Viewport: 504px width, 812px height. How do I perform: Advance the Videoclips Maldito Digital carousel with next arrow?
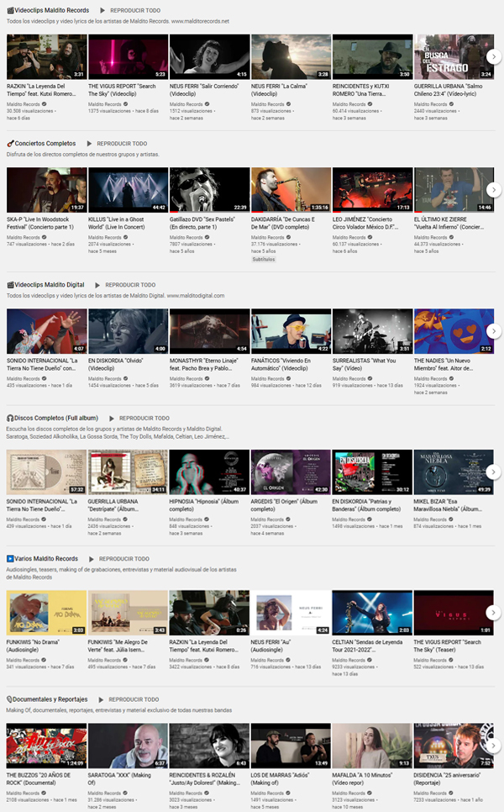click(494, 331)
